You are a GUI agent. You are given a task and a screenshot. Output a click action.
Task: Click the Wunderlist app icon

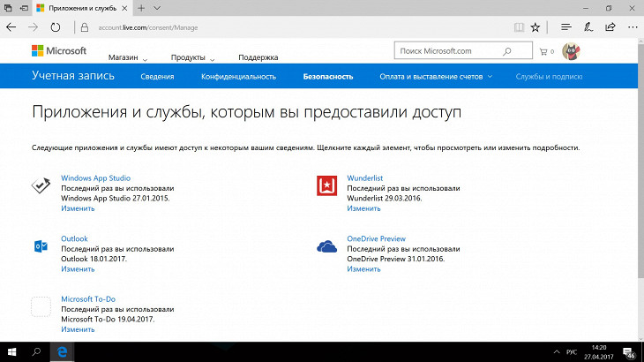tap(328, 185)
